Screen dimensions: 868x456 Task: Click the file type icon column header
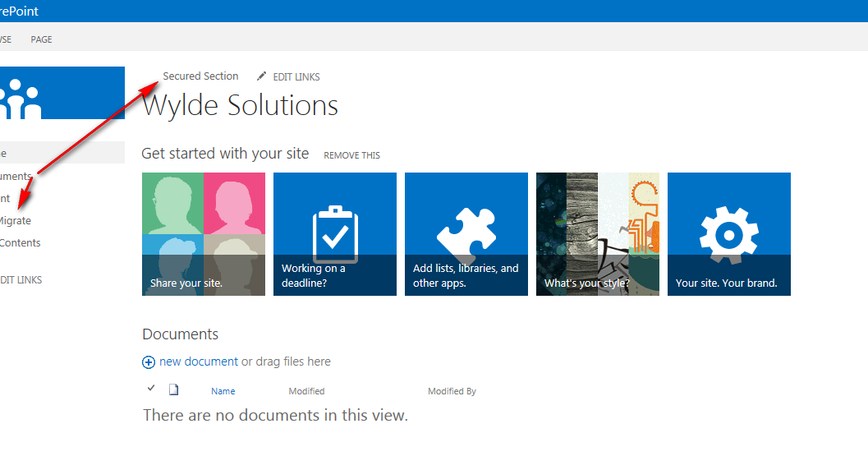coord(174,389)
